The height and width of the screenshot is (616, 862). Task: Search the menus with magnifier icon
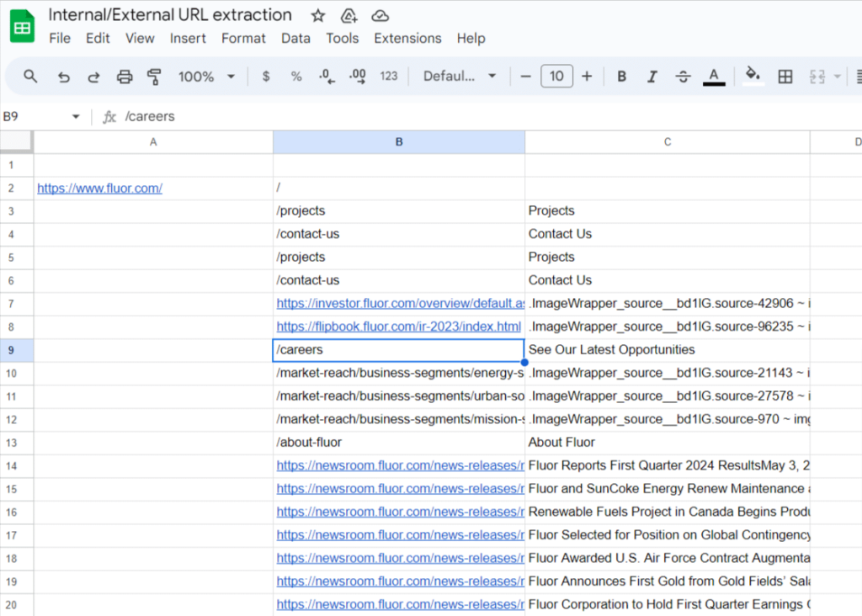click(x=31, y=77)
